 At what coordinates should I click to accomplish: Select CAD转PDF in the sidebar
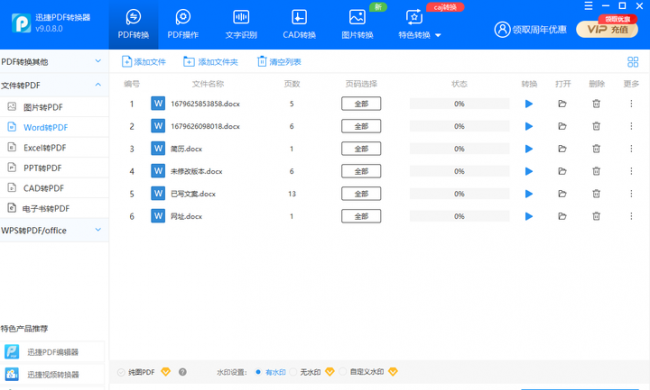(x=54, y=189)
